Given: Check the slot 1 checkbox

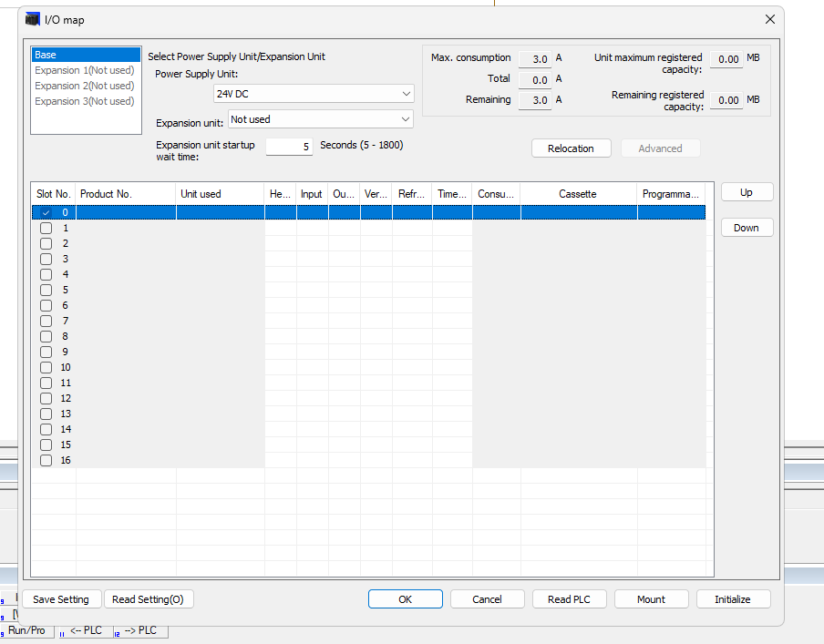Looking at the screenshot, I should (46, 228).
